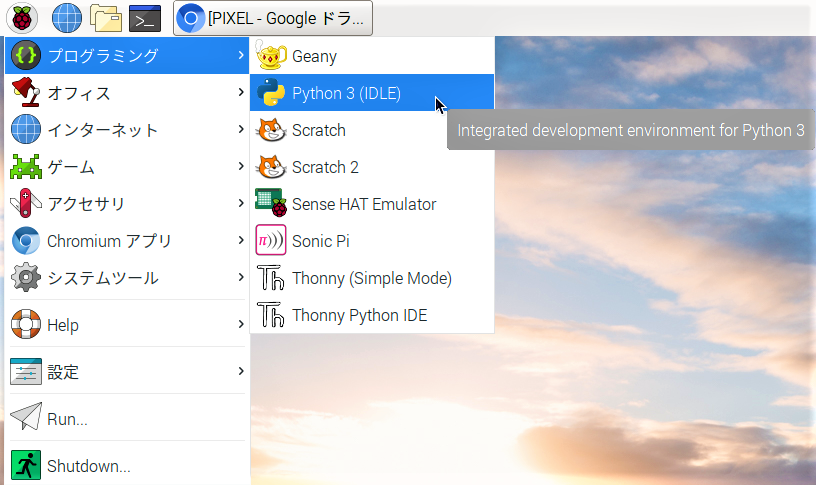816x485 pixels.
Task: Expand the プログラミング submenu arrow
Action: coord(240,55)
